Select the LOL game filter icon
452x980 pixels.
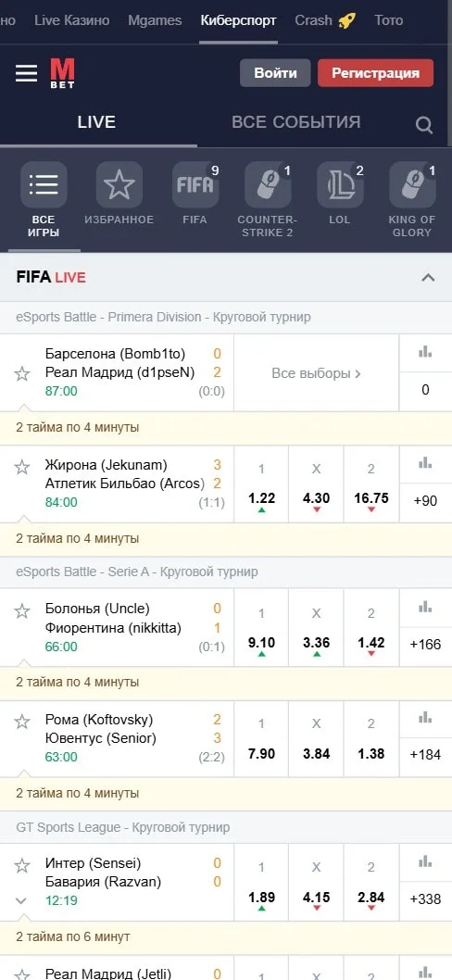(340, 185)
